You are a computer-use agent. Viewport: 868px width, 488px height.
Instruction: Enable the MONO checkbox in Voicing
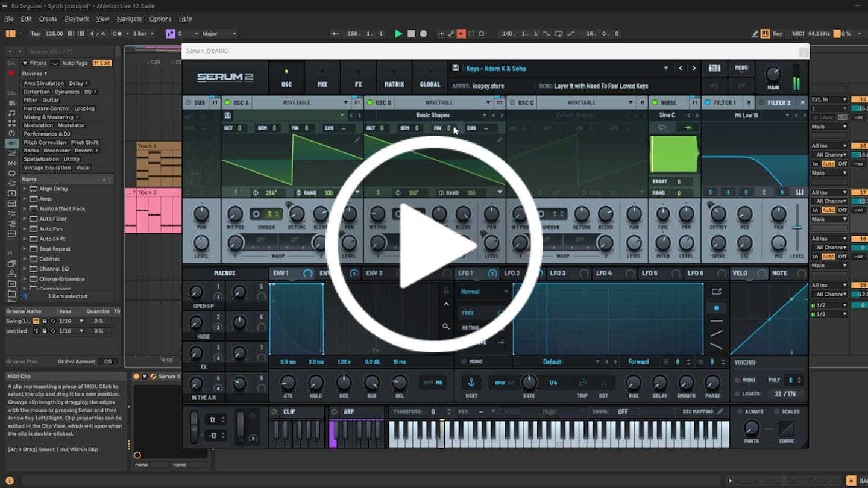click(738, 380)
